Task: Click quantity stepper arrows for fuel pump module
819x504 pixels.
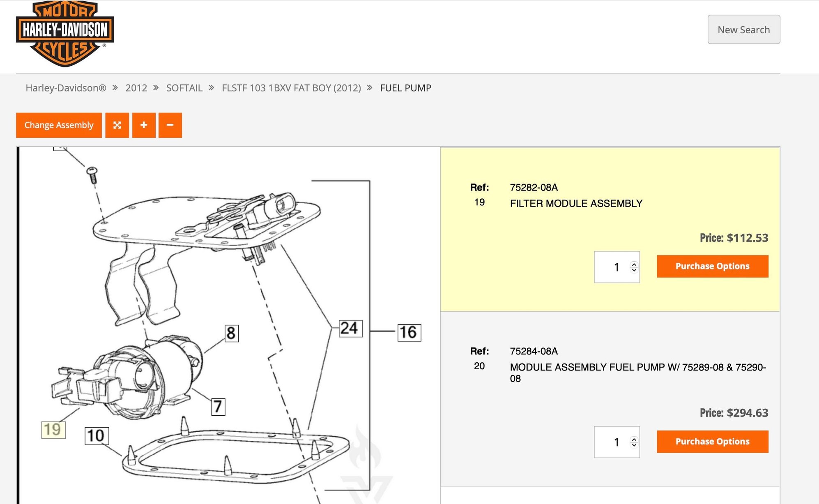Action: click(x=634, y=442)
